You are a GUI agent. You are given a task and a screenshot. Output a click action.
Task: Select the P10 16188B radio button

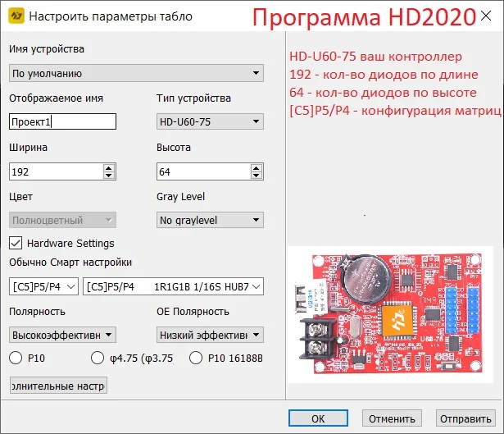point(196,358)
